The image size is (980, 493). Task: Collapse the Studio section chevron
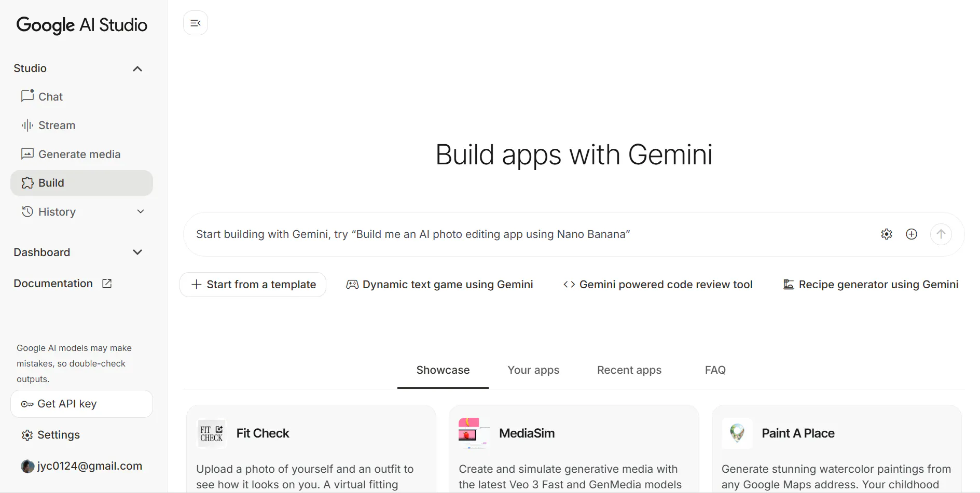pyautogui.click(x=137, y=69)
